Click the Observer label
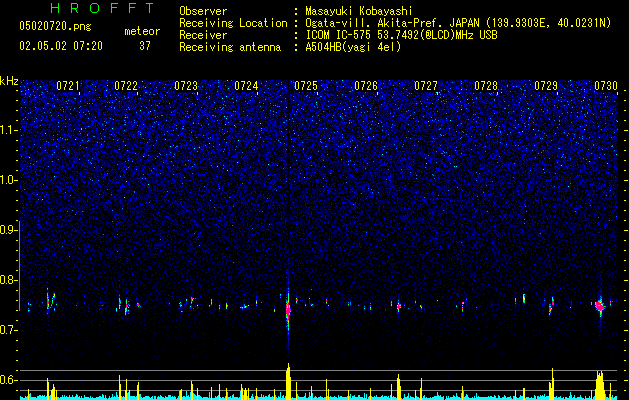 coord(203,11)
